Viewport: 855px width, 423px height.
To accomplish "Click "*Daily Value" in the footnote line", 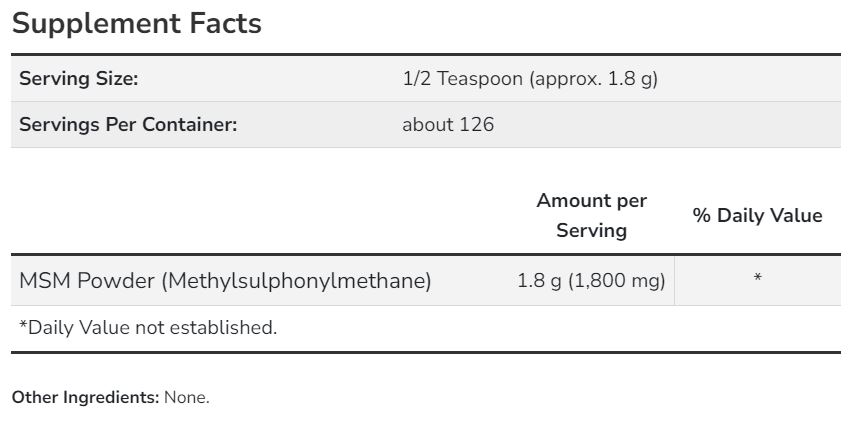I will tap(70, 327).
